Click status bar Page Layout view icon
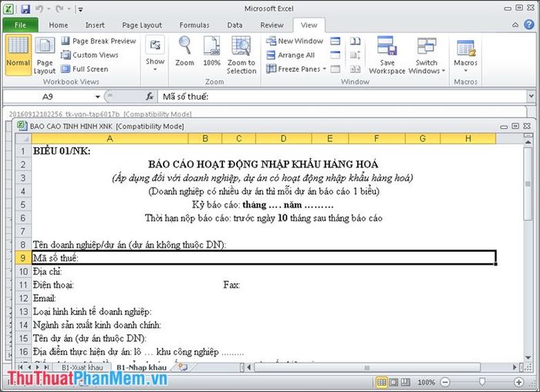This screenshot has width=540, height=392. (393, 382)
